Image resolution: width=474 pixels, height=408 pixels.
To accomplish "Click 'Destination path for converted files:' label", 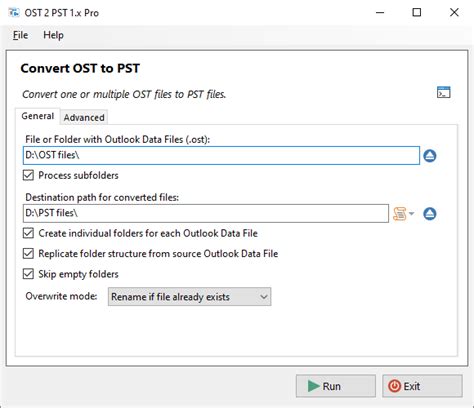I will click(102, 197).
